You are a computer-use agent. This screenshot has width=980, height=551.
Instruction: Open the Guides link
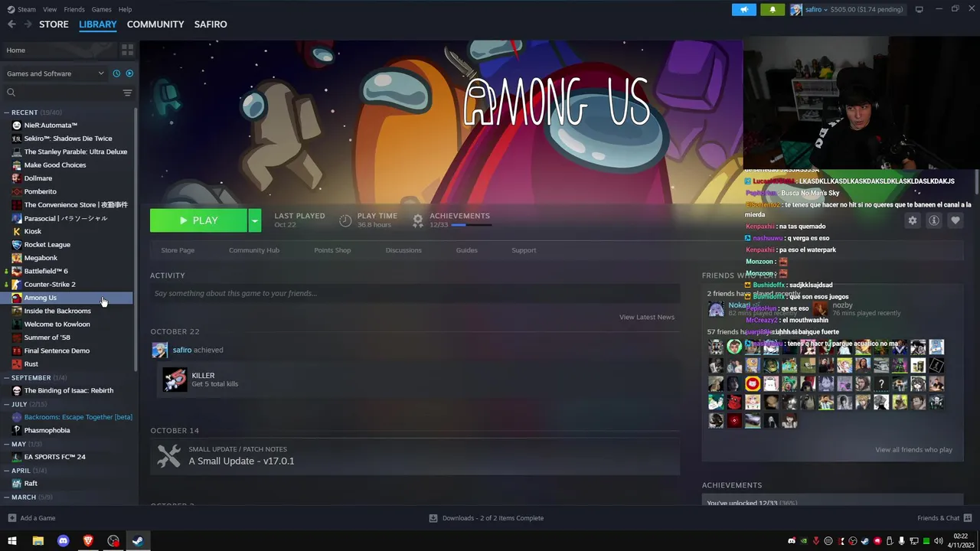467,250
